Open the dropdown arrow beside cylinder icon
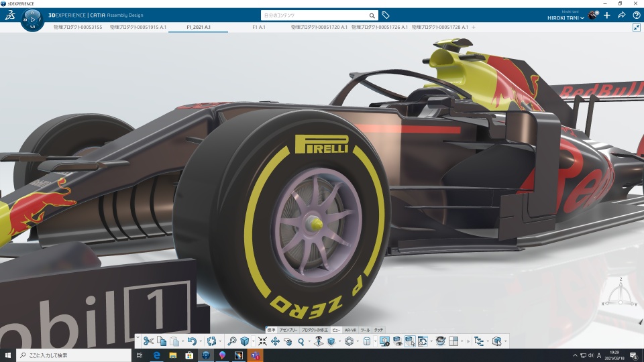The height and width of the screenshot is (362, 644). pyautogui.click(x=376, y=341)
